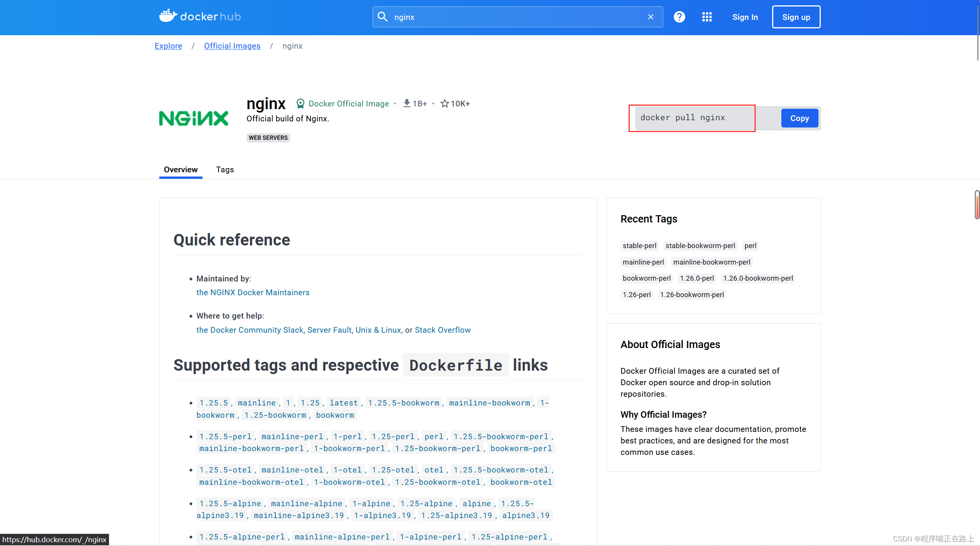The width and height of the screenshot is (980, 546).
Task: Open the Explore breadcrumb link
Action: [168, 46]
